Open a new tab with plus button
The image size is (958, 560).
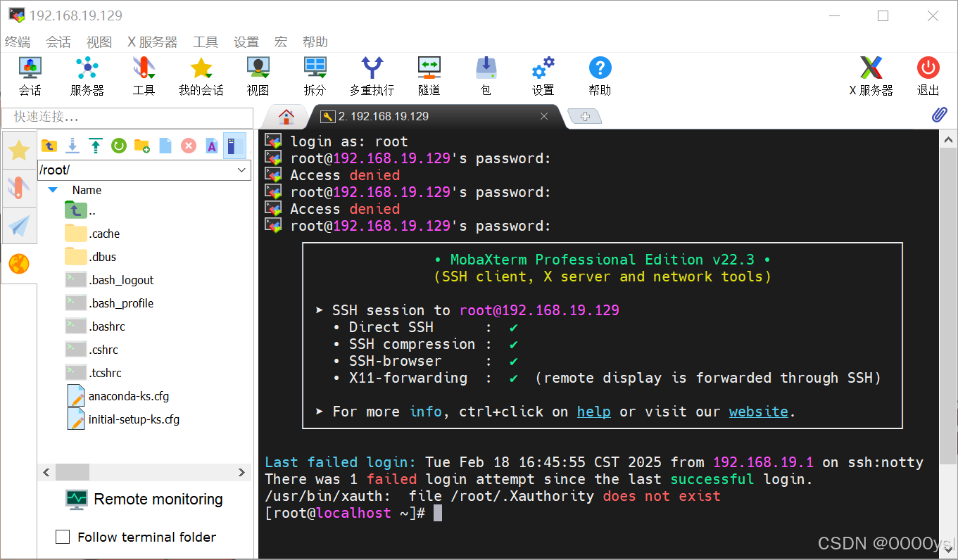pyautogui.click(x=584, y=116)
